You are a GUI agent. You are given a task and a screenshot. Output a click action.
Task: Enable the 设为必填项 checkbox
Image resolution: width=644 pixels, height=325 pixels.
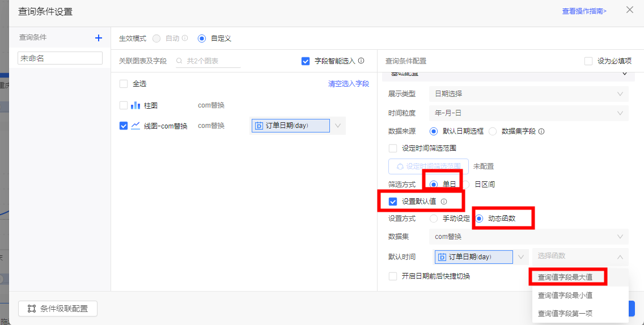[588, 61]
